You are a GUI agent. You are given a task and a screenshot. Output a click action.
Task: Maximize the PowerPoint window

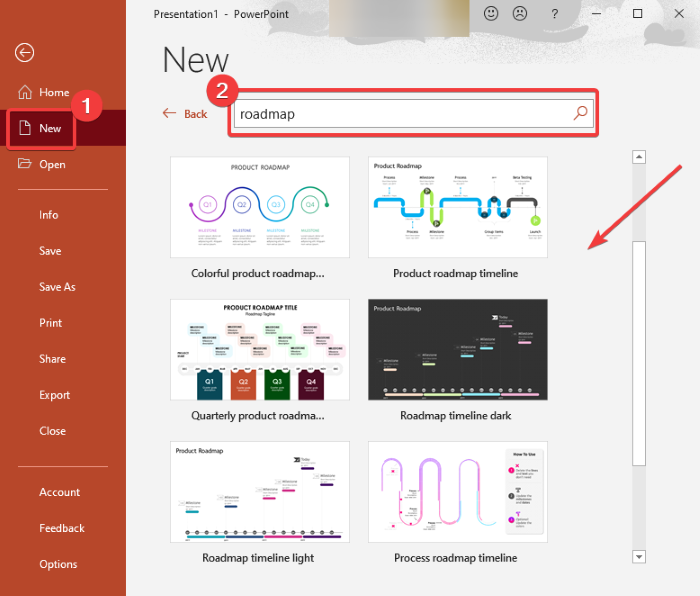tap(638, 13)
